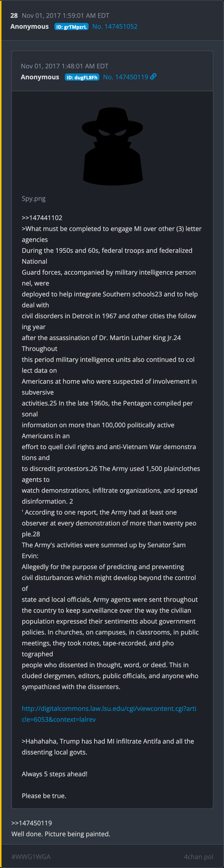Click the 4chan pol source label
Screen dimensions: 224x868
pos(198,856)
